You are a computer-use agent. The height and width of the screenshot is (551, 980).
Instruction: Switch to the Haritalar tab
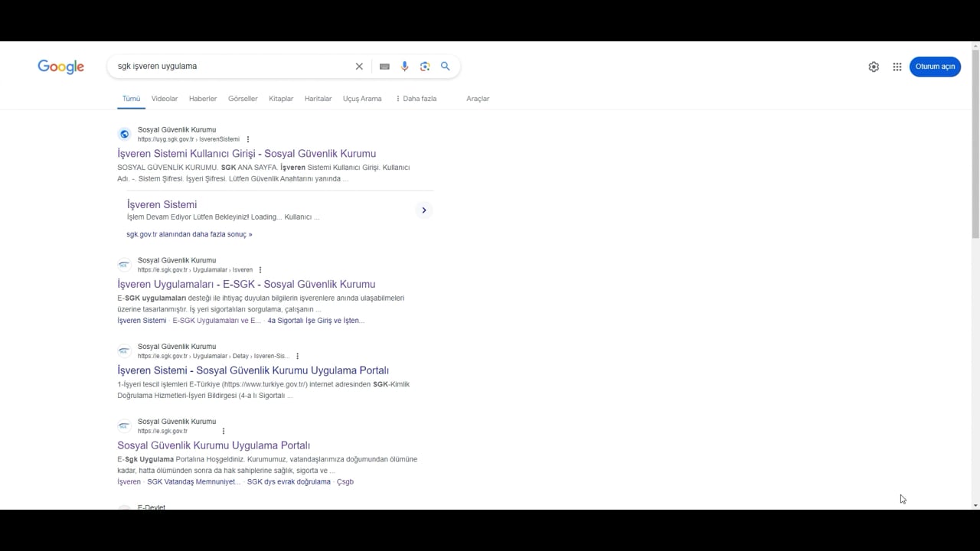pyautogui.click(x=318, y=99)
